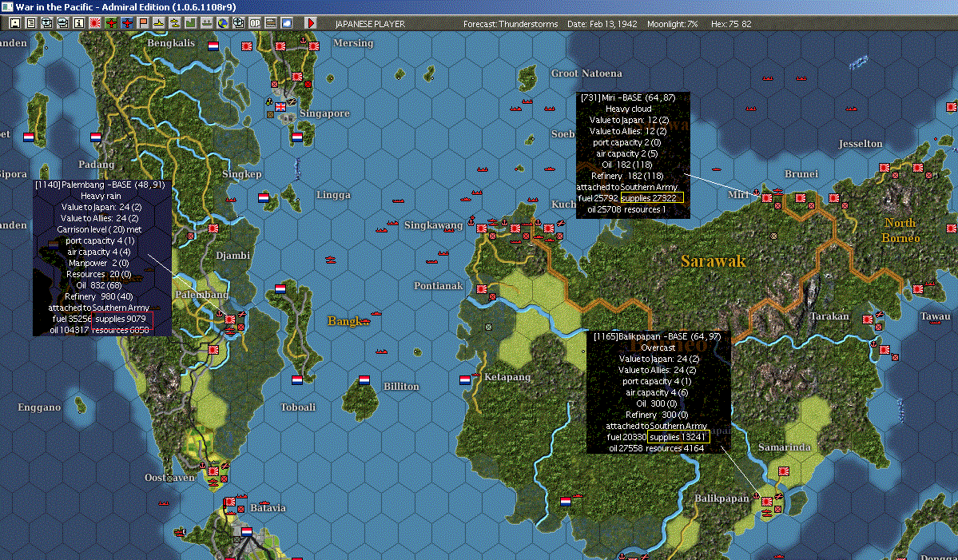The height and width of the screenshot is (560, 958).
Task: Click the Brunei city label on map
Action: [801, 174]
